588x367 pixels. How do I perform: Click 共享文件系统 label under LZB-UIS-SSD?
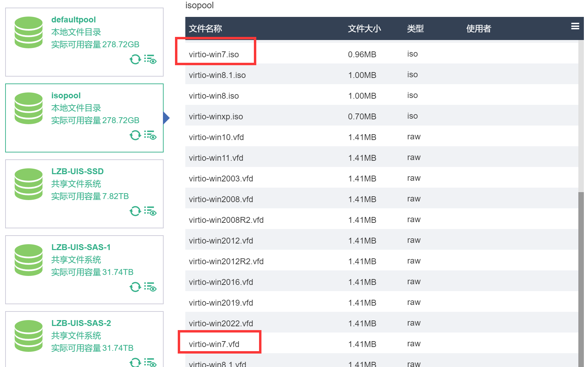pos(76,184)
